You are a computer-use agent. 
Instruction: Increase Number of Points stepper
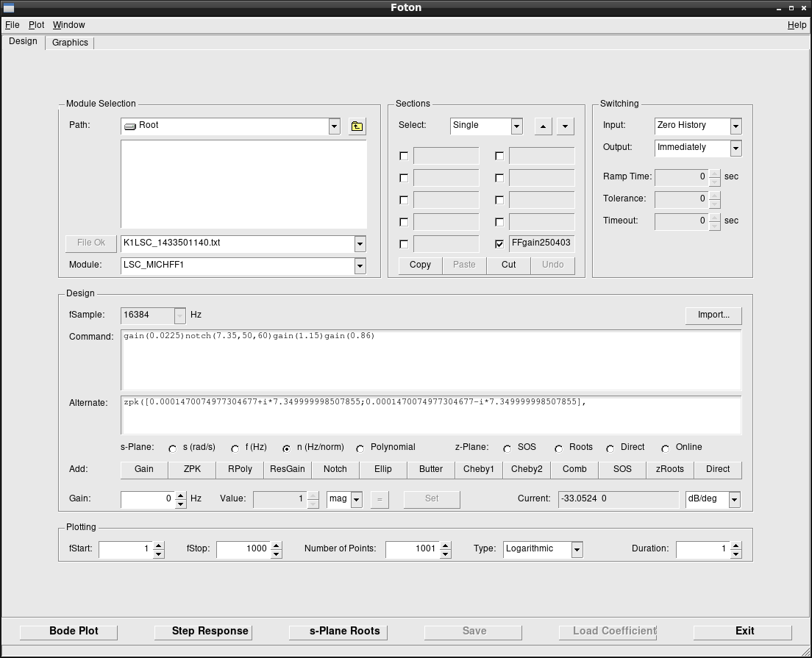pyautogui.click(x=446, y=546)
